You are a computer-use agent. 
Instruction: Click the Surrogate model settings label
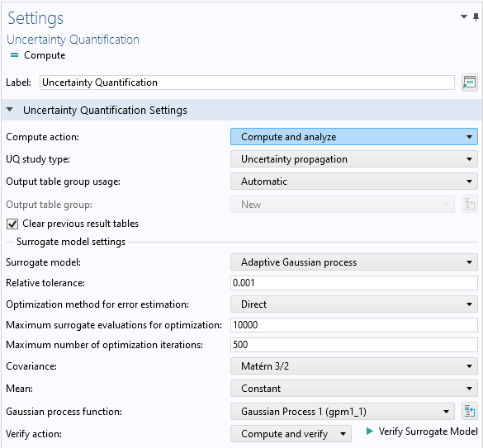coord(71,242)
